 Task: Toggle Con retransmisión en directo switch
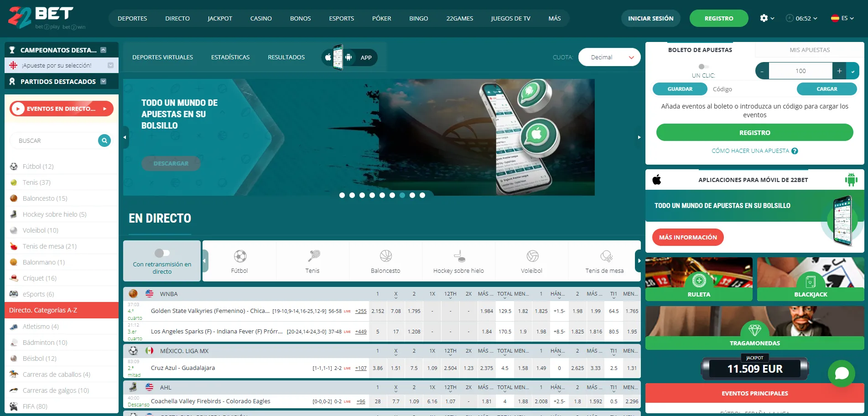[162, 253]
